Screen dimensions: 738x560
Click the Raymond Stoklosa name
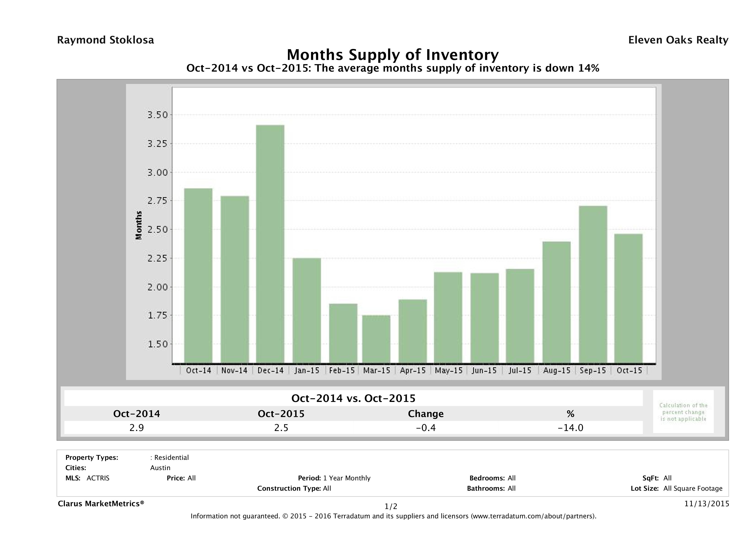point(105,40)
